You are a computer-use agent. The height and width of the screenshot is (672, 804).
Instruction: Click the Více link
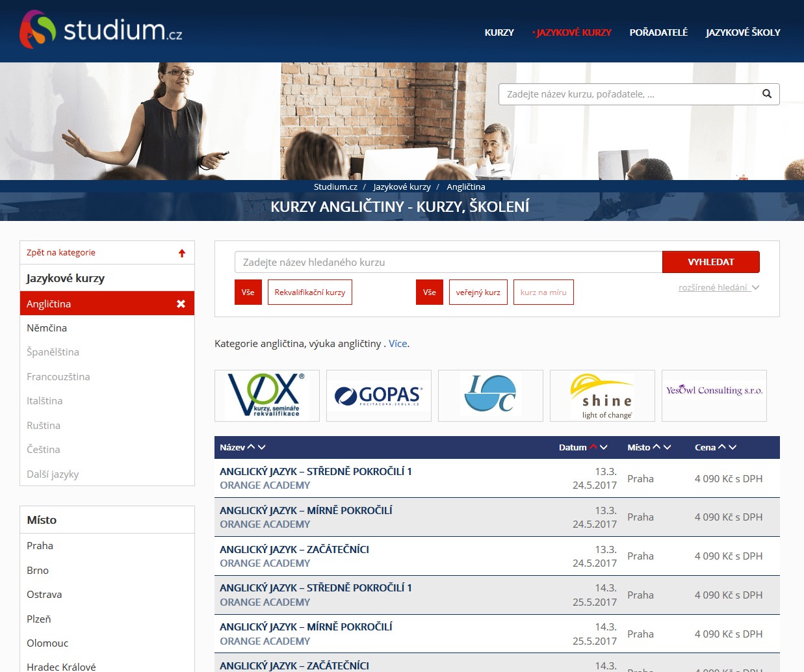398,344
